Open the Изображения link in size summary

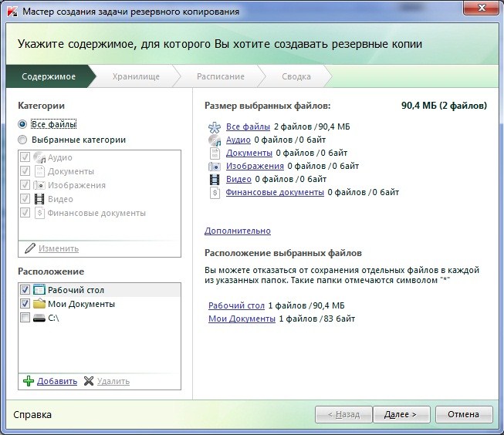(x=255, y=166)
